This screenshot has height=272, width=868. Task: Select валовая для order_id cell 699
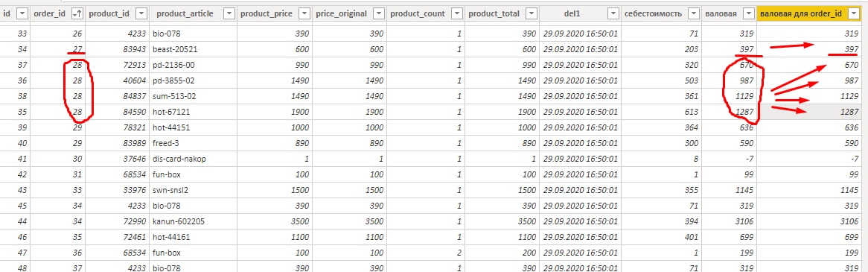tap(808, 236)
